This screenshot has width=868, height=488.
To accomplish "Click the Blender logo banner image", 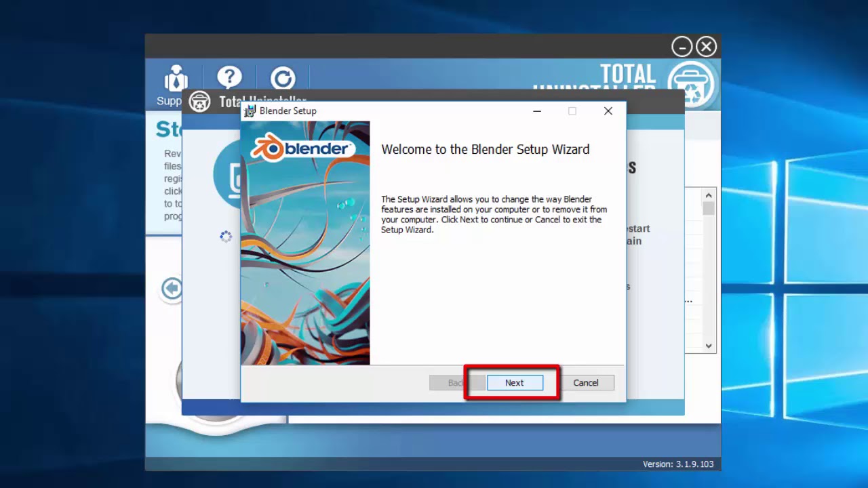I will pos(302,146).
